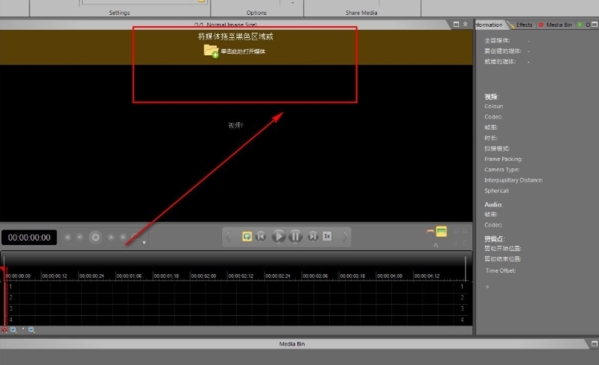Toggle the yellow-green preview layout icon

(x=441, y=231)
